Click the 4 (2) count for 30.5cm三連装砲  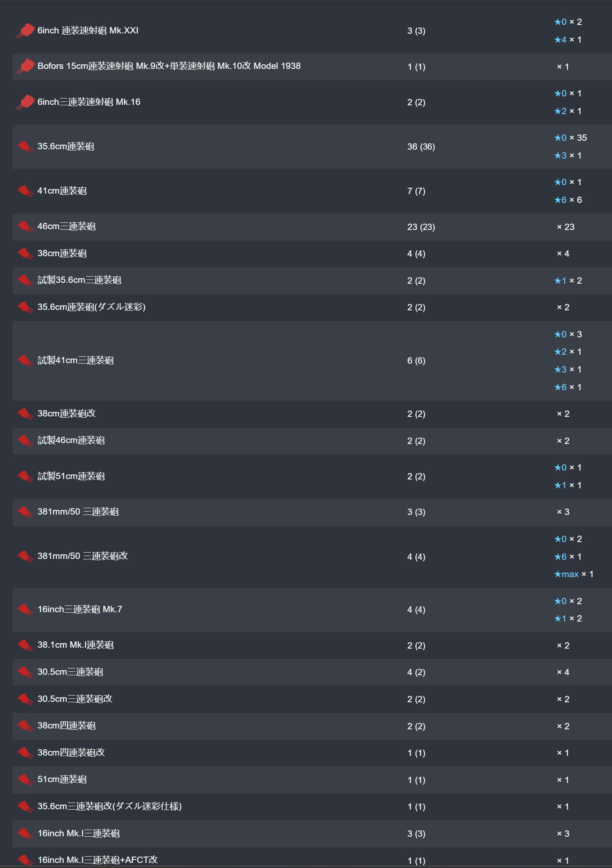click(x=416, y=672)
